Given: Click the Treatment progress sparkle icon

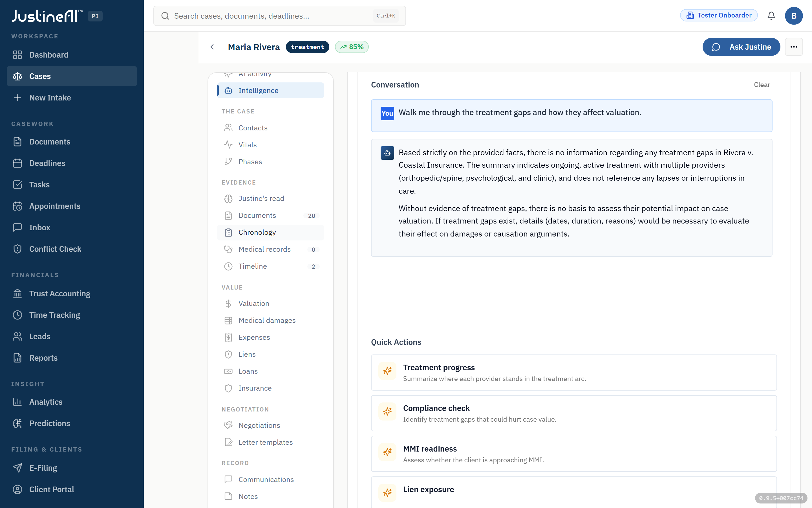Looking at the screenshot, I should tap(387, 371).
